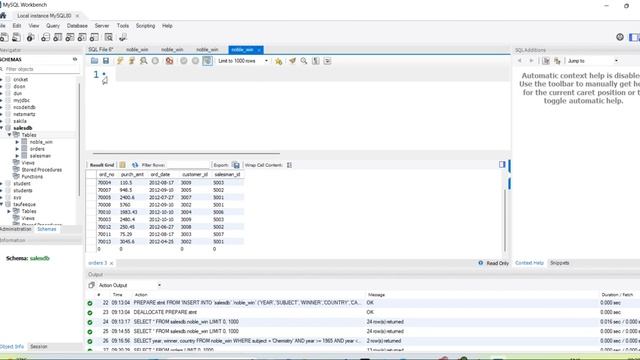Create new schema icon in main toolbar
The height and width of the screenshot is (360, 640).
click(45, 37)
